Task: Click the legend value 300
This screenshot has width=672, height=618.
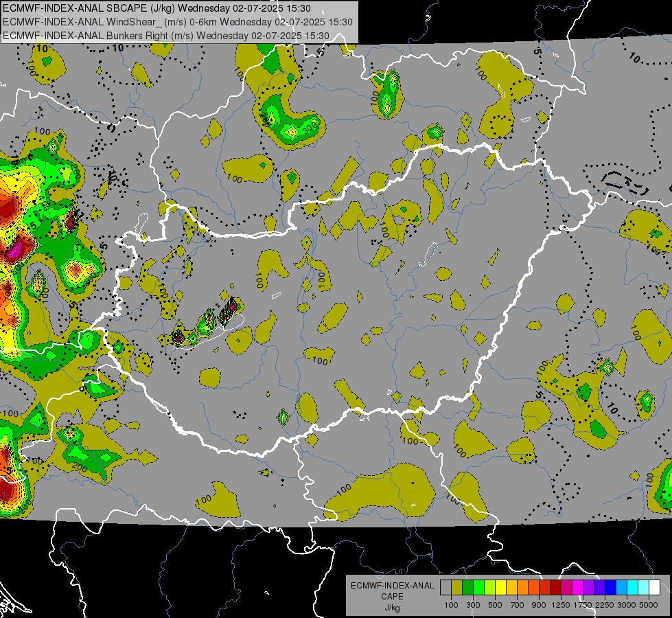Action: [473, 605]
